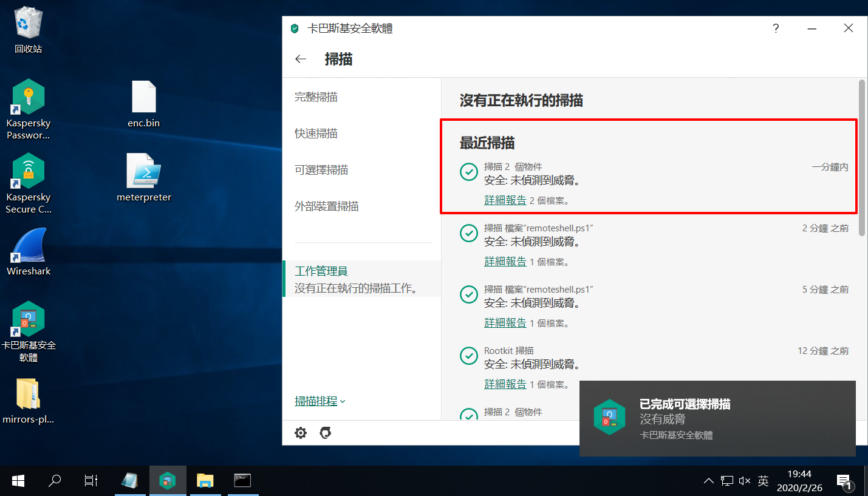Open 詳細報告 for 2 個物件 scan

505,200
